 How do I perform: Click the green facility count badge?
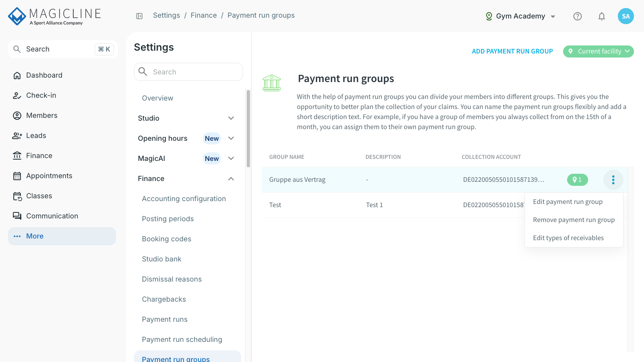point(578,180)
